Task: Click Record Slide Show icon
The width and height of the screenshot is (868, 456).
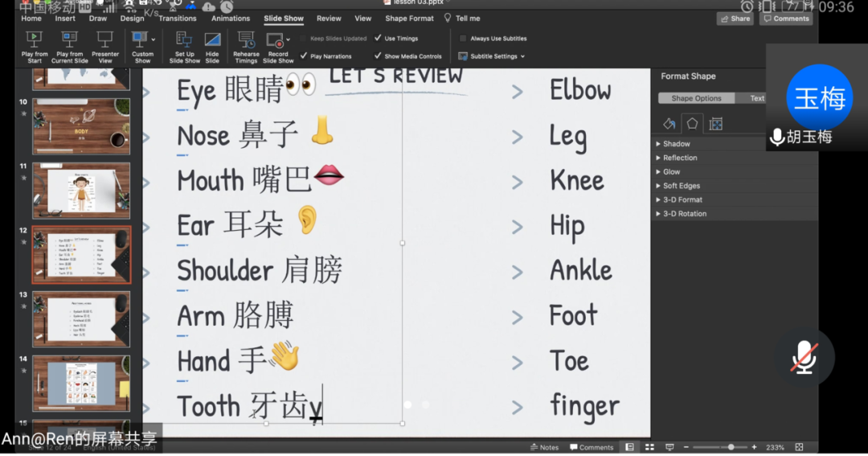Action: [x=275, y=40]
